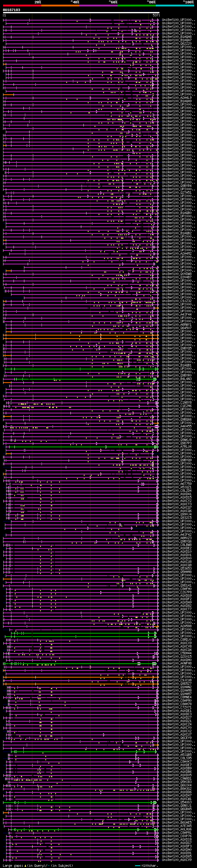
Task: Select the UniRef100_Q2TA51 label
Action: coord(177,193)
